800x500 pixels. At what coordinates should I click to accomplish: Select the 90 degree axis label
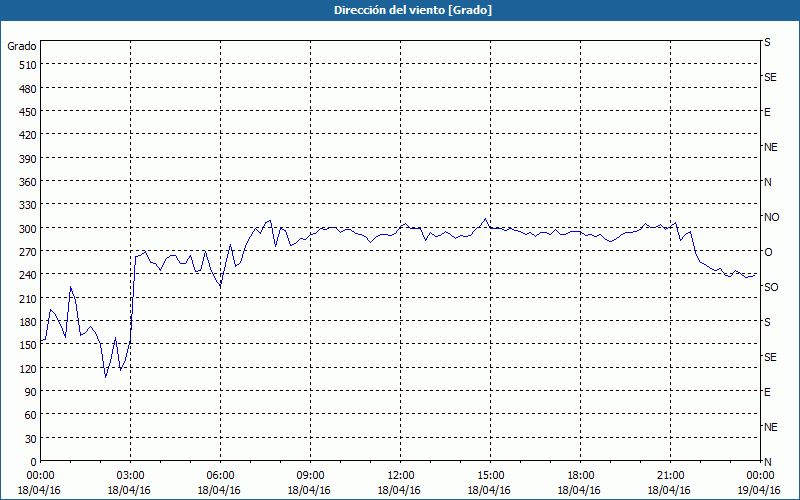[31, 392]
